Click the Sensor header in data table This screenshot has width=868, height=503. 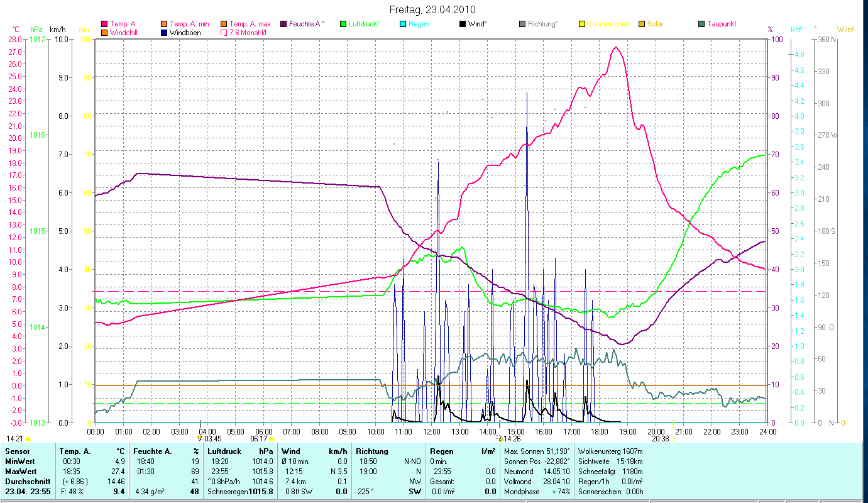pyautogui.click(x=16, y=451)
